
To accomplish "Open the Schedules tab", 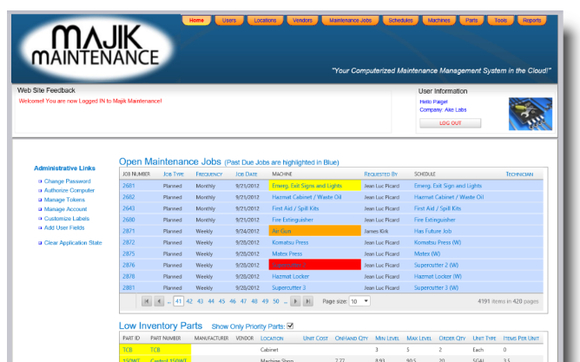I will (401, 20).
